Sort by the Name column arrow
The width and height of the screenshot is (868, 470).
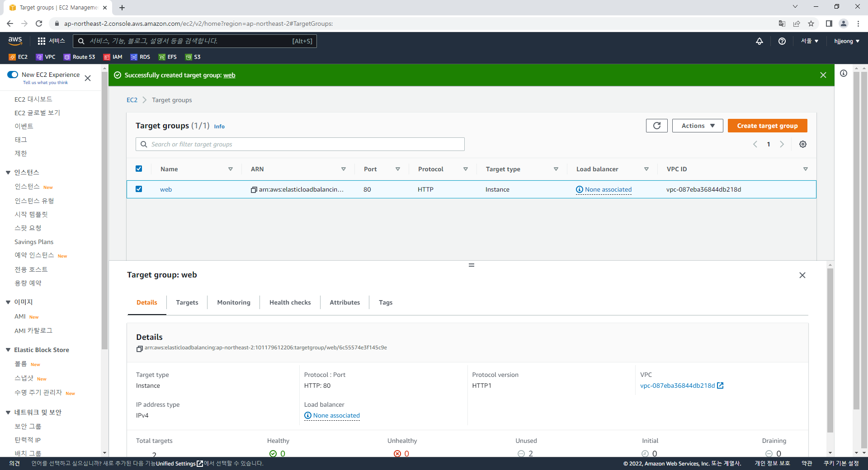point(231,169)
